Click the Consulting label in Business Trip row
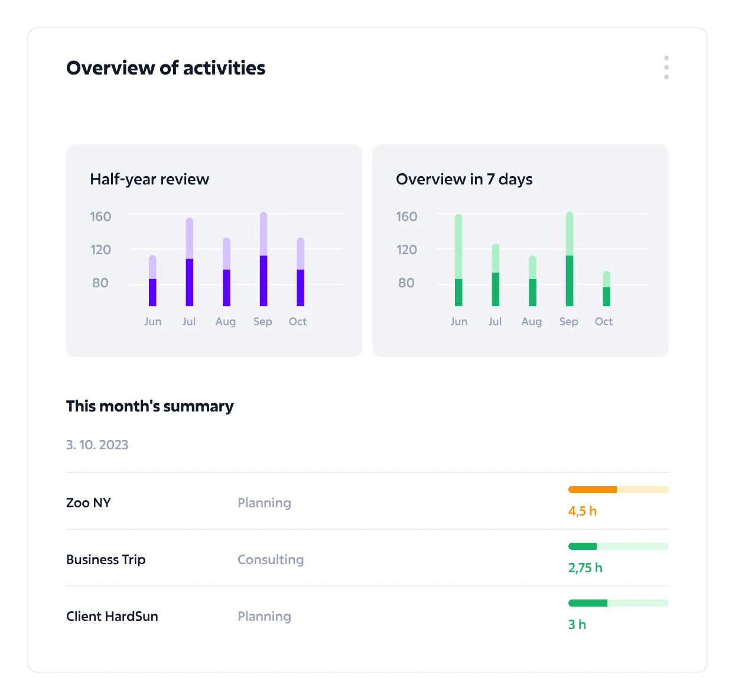 (x=271, y=560)
